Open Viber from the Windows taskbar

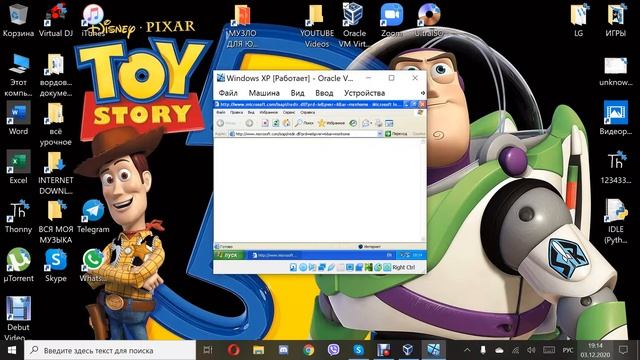[x=334, y=350]
